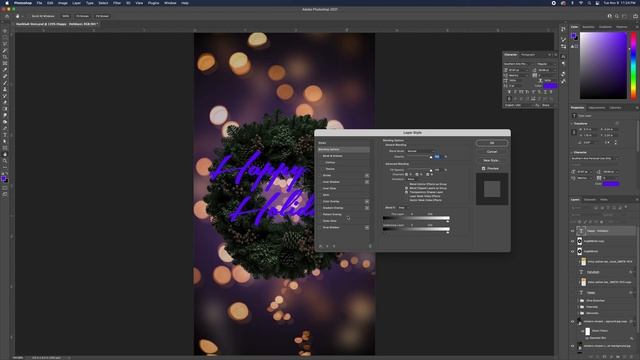Select the Brush tool
The image size is (640, 360).
pos(5,83)
